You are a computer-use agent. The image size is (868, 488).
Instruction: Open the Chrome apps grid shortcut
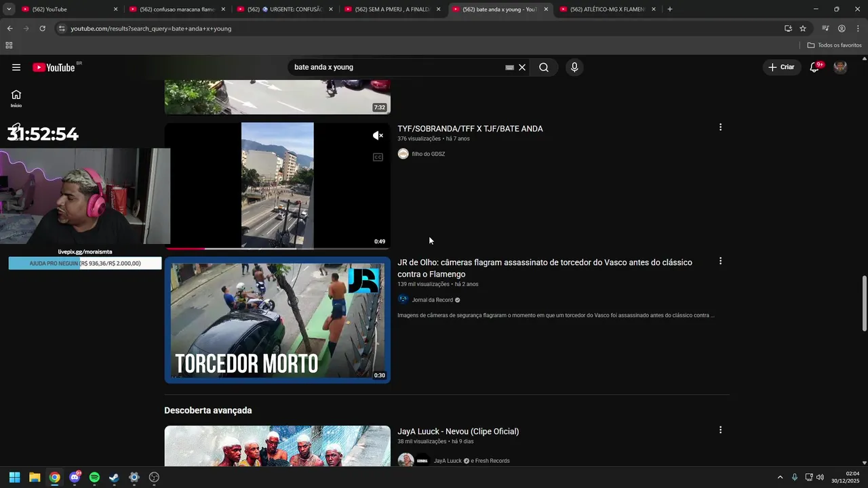[x=9, y=45]
